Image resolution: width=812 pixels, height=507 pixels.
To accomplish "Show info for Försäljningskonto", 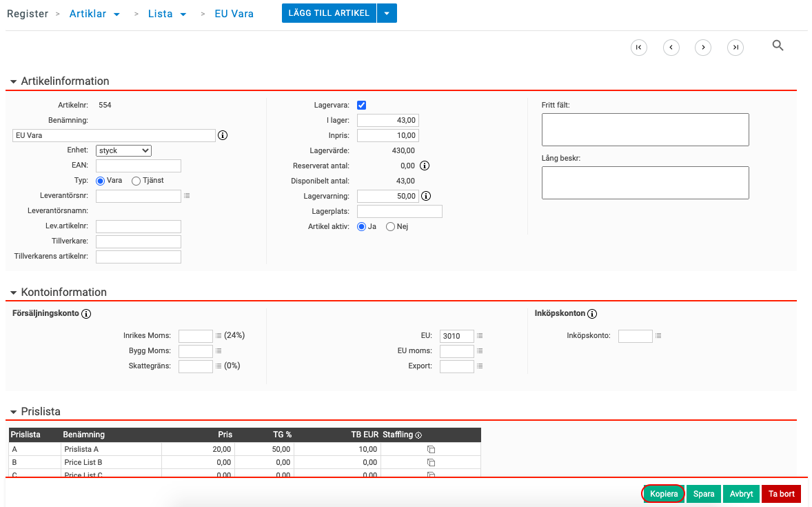I will tap(86, 314).
